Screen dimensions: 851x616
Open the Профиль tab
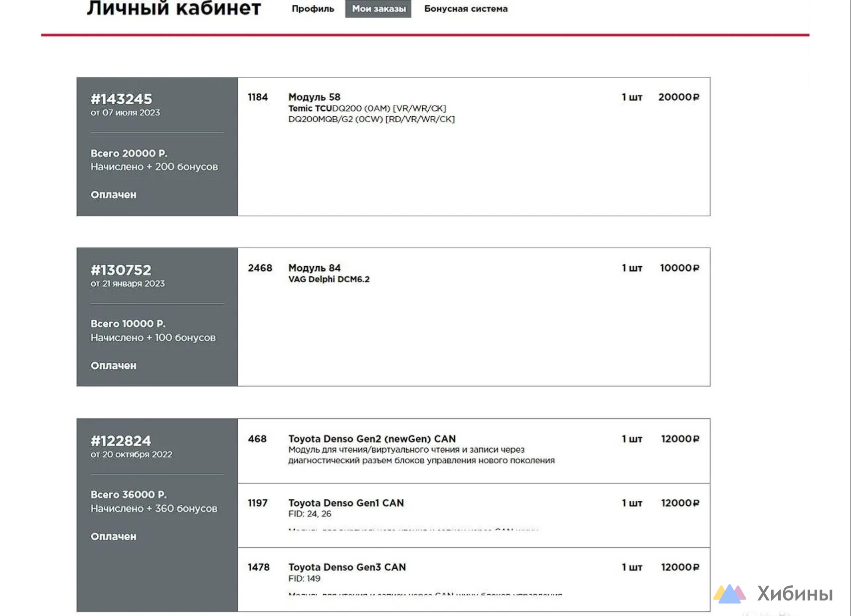pos(313,8)
